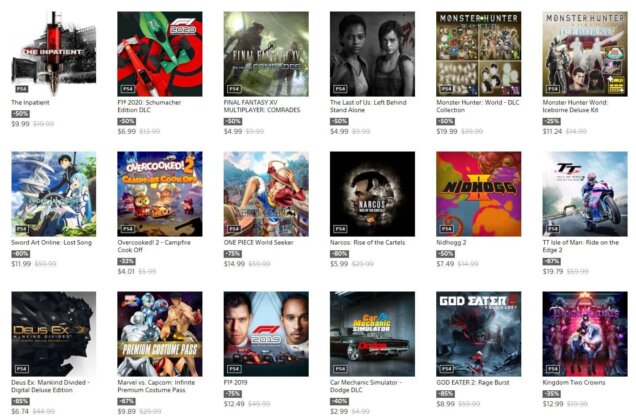The width and height of the screenshot is (636, 420).
Task: Click Marvel vs. Capcom Premium Costume Pass title
Action: [x=156, y=386]
